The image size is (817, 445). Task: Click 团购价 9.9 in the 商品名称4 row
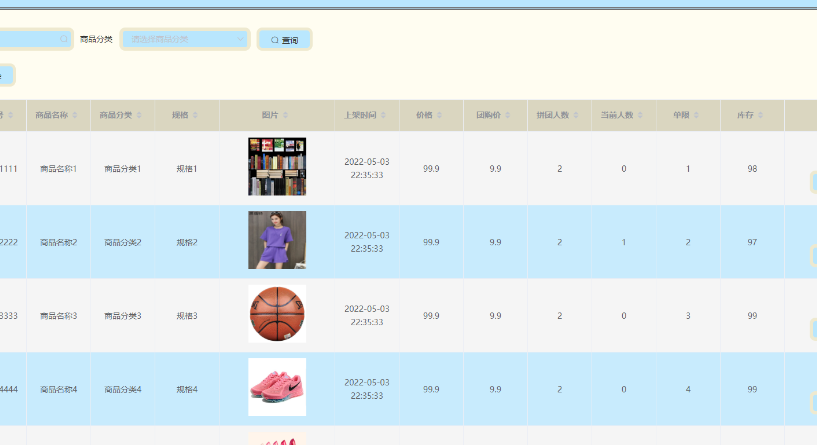click(x=495, y=389)
